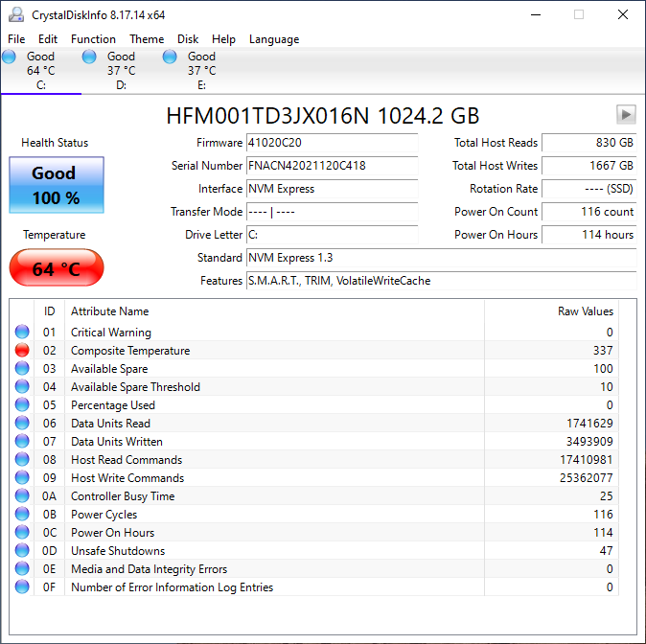Click status orb for Unsafe Shutdowns row

[22, 550]
